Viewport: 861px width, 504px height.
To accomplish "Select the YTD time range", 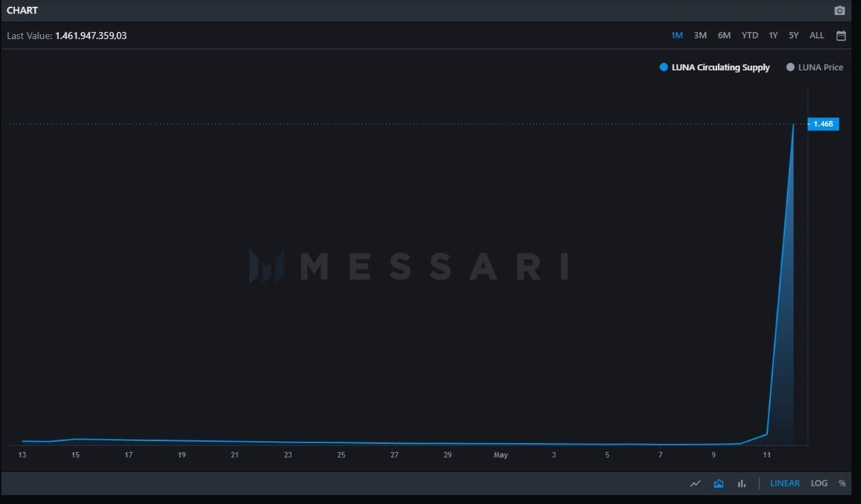I will click(x=749, y=35).
